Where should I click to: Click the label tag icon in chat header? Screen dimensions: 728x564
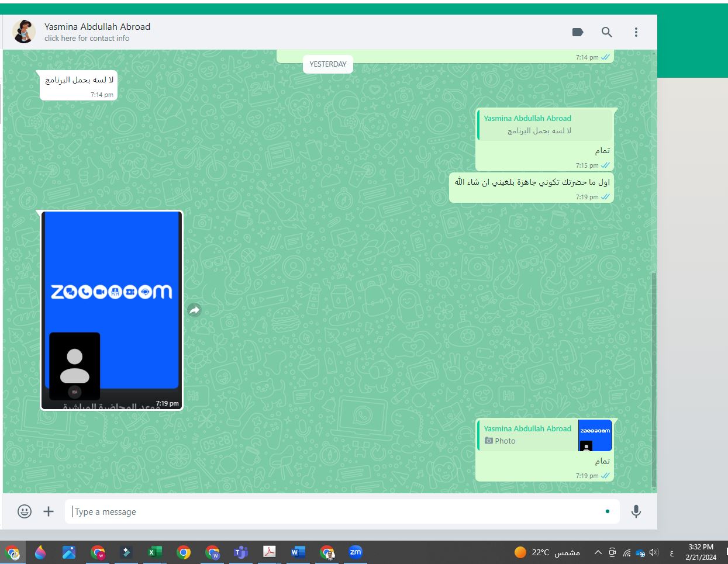578,32
